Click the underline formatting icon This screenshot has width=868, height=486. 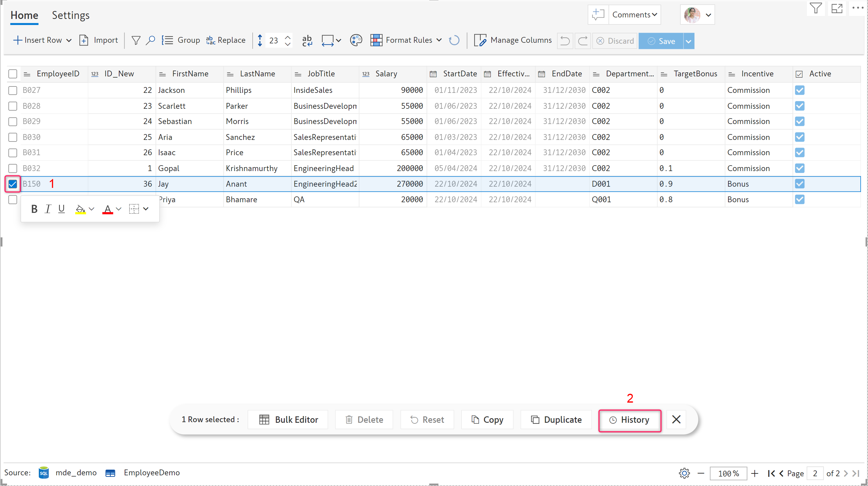pyautogui.click(x=61, y=209)
